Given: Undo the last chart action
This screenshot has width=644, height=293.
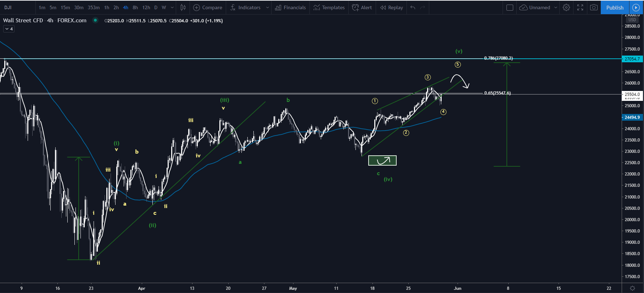Looking at the screenshot, I should [x=413, y=7].
